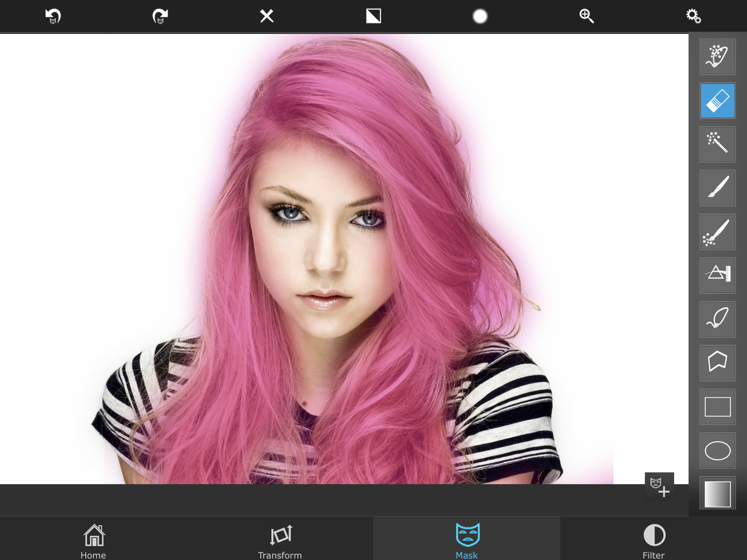Select the magic lasso tool with stars
This screenshot has height=560, width=747.
click(717, 57)
